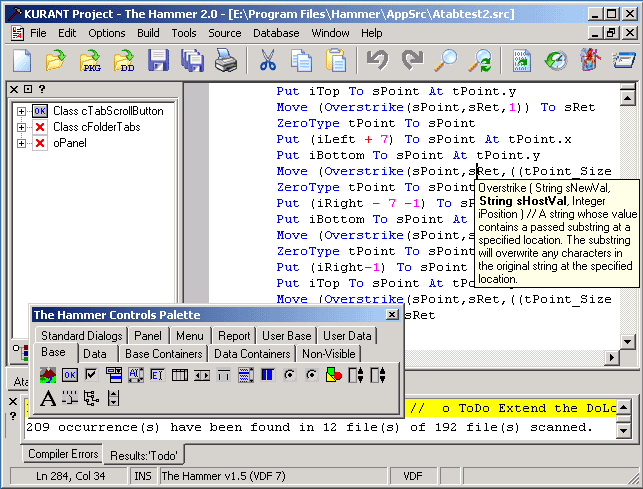Switch to the Non-Visible palette tab
Viewport: 643px width, 489px height.
point(328,354)
